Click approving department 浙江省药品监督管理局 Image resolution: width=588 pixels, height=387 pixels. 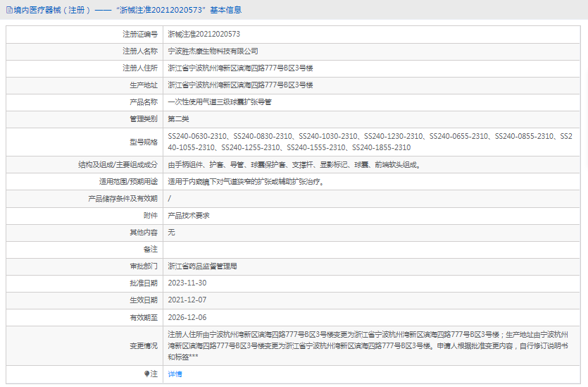click(x=202, y=266)
